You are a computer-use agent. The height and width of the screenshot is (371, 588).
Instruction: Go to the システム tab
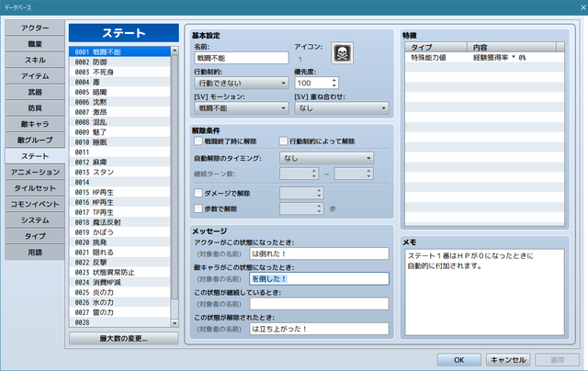(35, 220)
